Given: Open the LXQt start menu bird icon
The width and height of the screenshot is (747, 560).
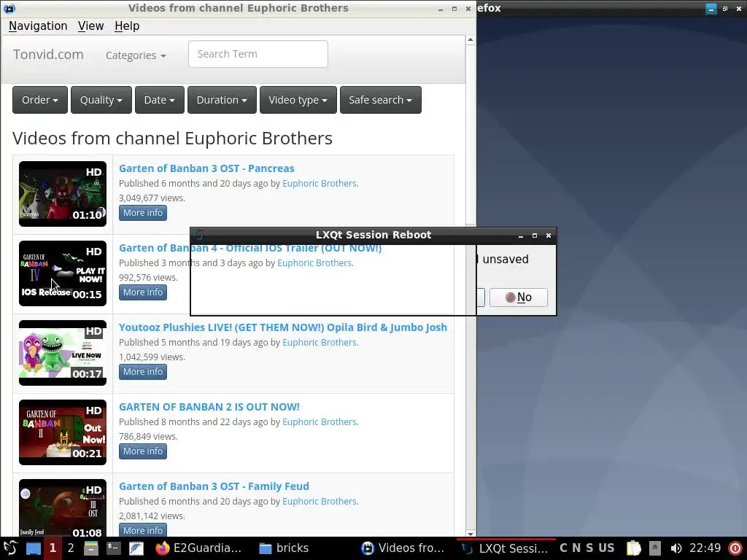Looking at the screenshot, I should pos(10,548).
